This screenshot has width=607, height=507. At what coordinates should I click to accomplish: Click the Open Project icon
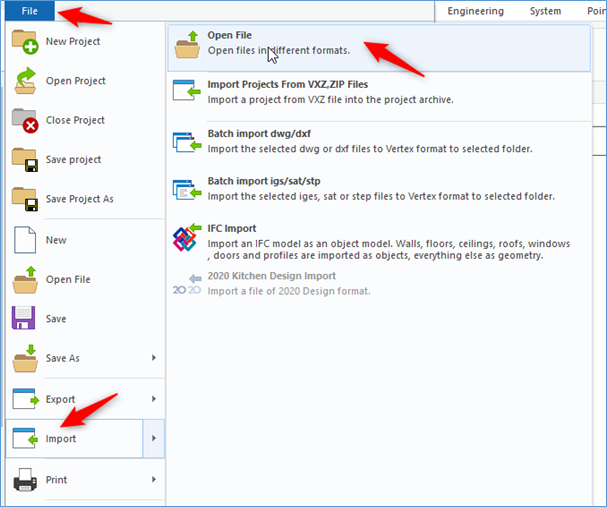coord(25,81)
